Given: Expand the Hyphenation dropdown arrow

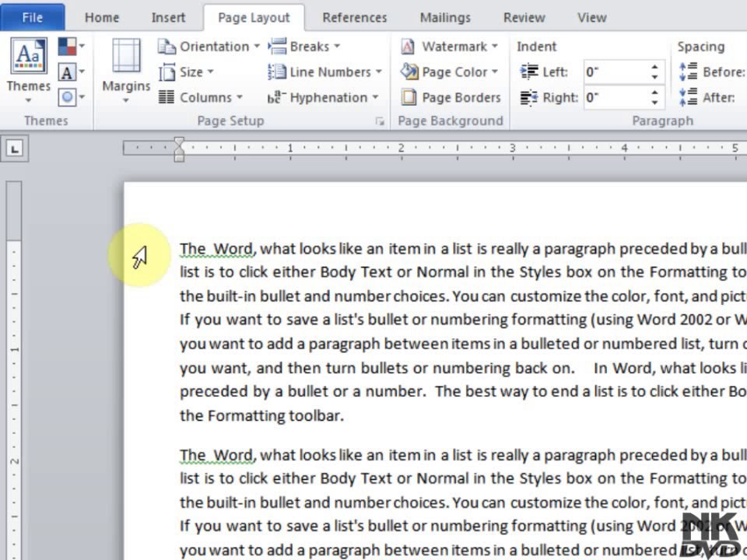Looking at the screenshot, I should click(375, 98).
